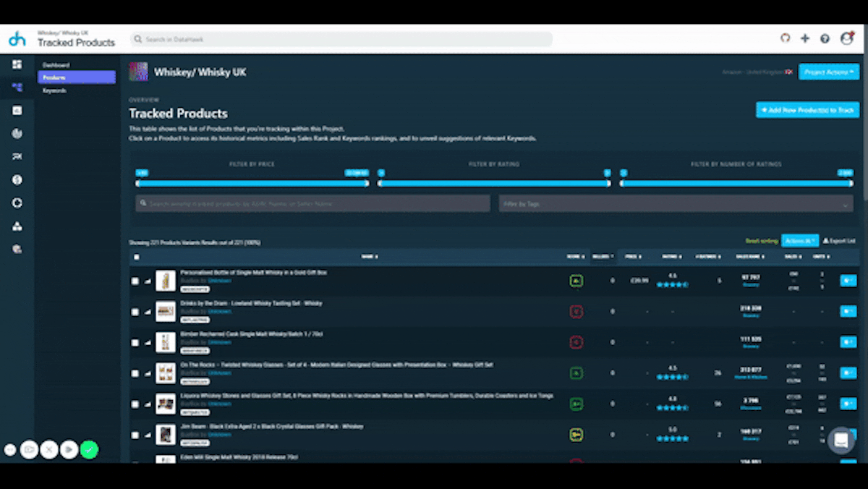Open row action button for Bimber Recharred Cask
The width and height of the screenshot is (868, 489).
tap(848, 342)
